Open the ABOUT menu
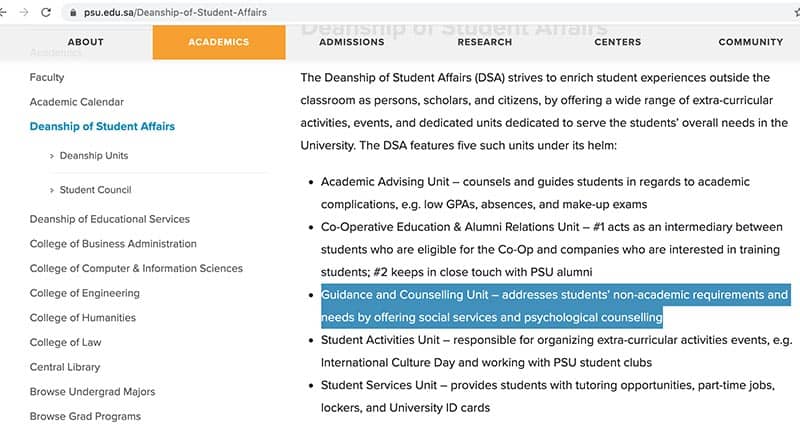The height and width of the screenshot is (437, 800). 86,42
